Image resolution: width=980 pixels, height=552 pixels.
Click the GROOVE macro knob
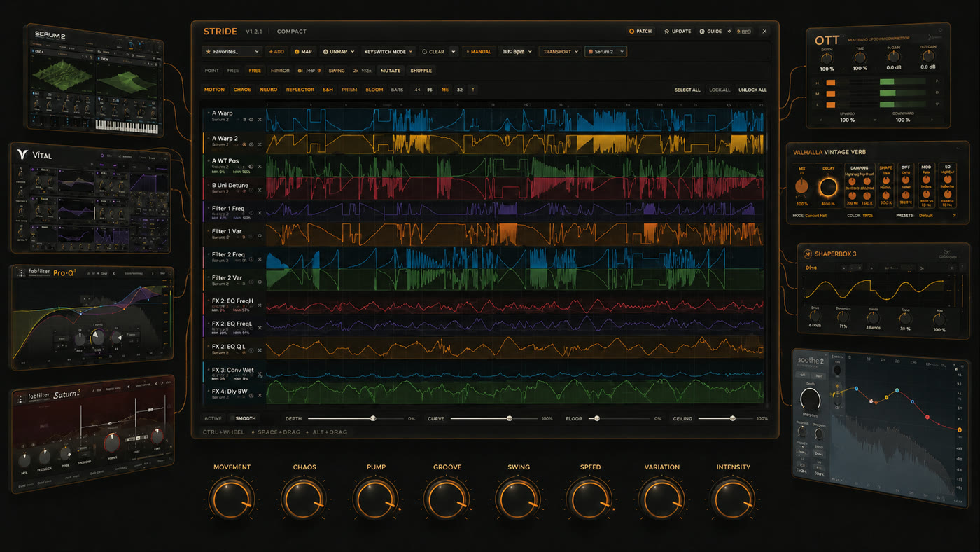pos(447,499)
